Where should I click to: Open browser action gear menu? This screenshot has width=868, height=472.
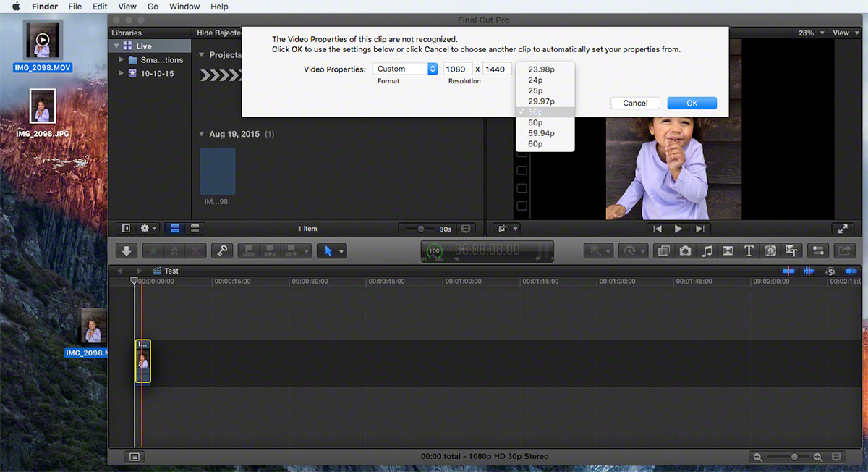click(148, 229)
